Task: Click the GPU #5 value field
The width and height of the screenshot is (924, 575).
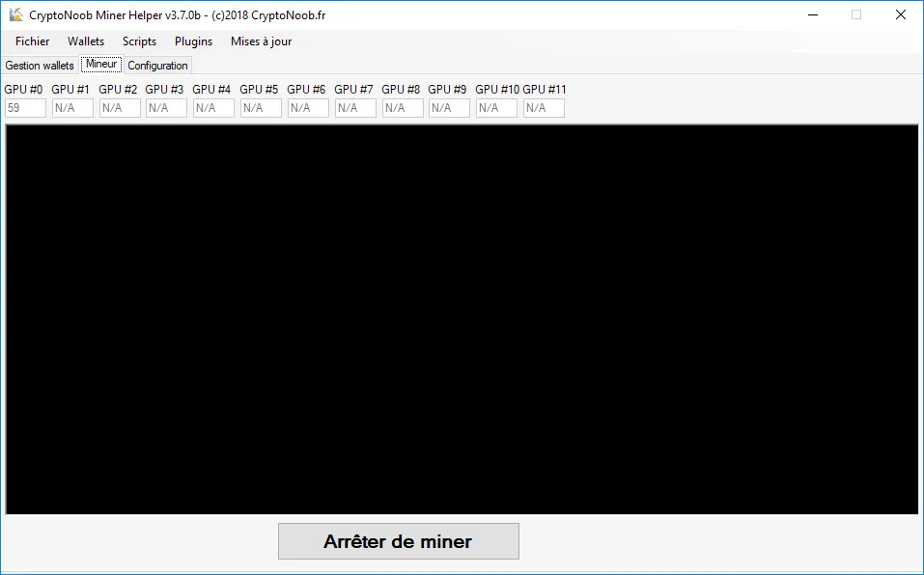Action: pos(261,108)
